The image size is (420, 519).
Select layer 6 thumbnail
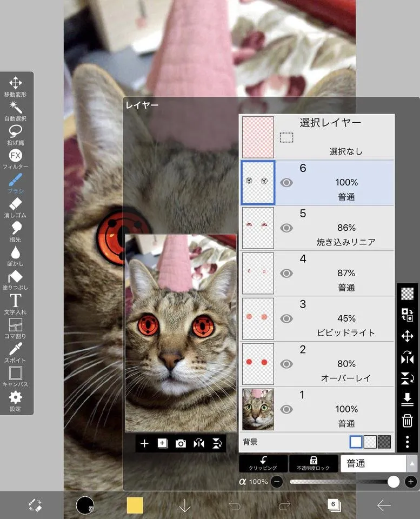click(258, 183)
